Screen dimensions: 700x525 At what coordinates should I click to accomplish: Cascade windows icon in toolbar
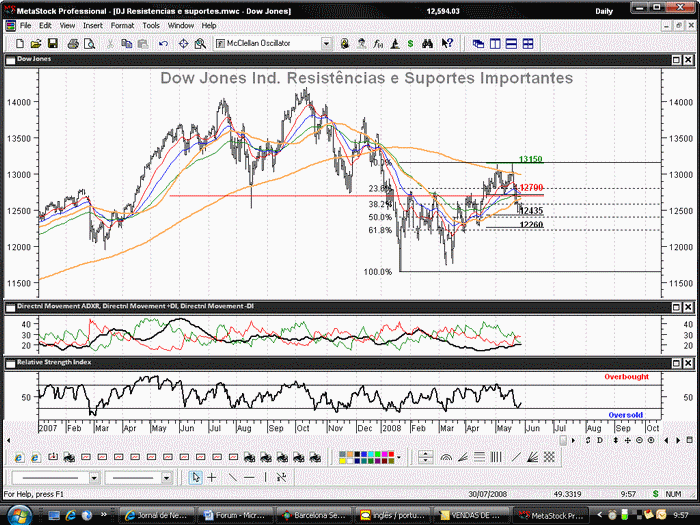(x=478, y=44)
